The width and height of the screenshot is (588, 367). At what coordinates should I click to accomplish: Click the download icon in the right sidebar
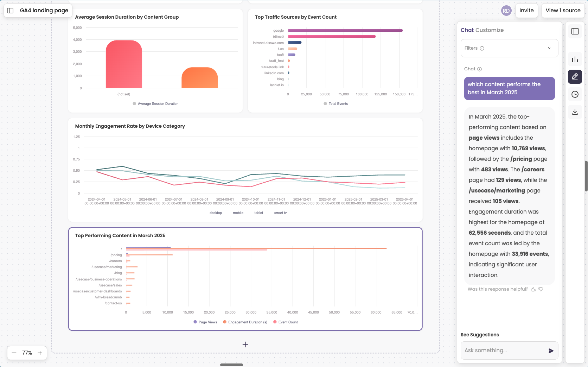coord(575,112)
